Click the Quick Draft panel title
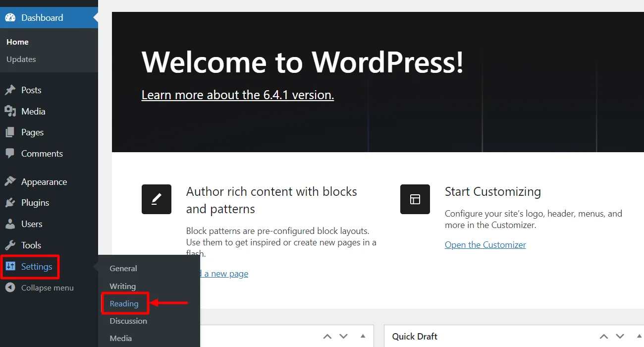The width and height of the screenshot is (644, 347). 415,337
